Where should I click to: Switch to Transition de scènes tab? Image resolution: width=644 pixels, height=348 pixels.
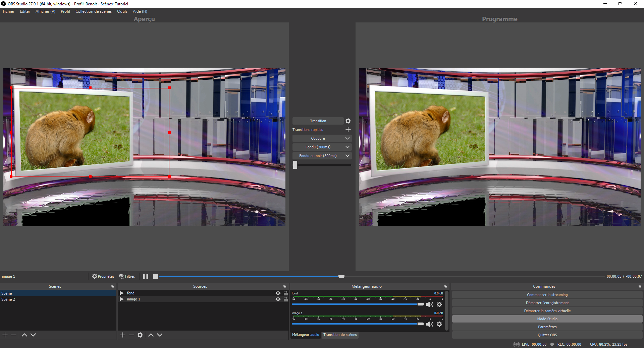[x=340, y=335]
